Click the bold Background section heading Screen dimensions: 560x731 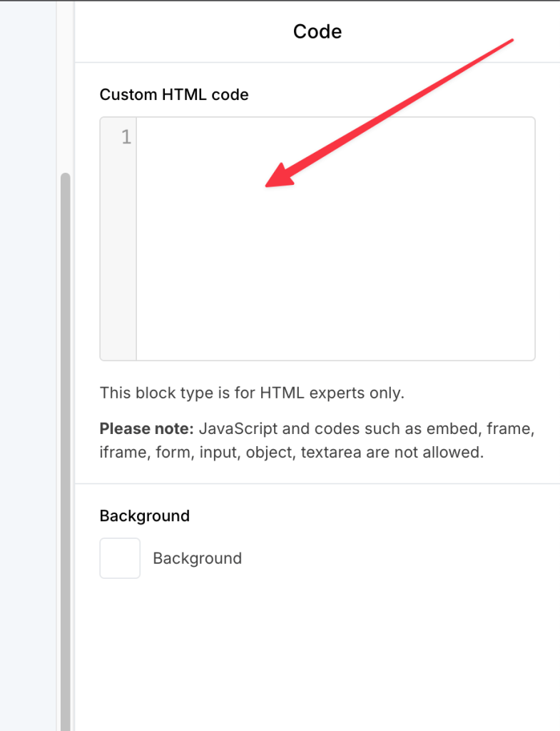click(145, 516)
